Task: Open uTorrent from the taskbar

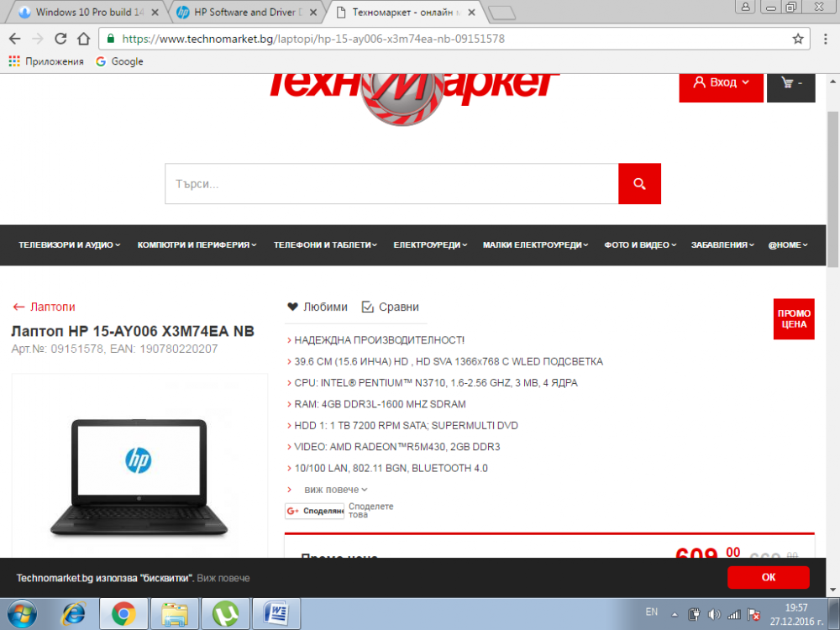Action: (x=225, y=613)
